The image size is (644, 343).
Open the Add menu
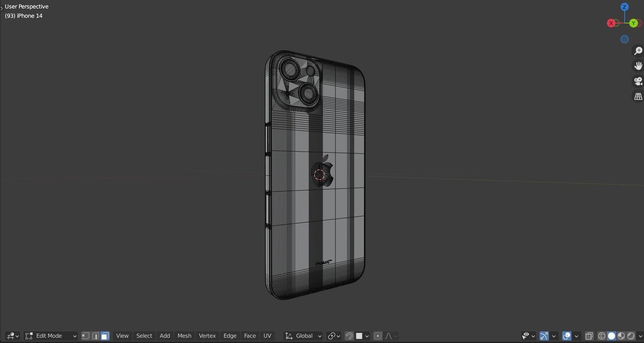tap(165, 336)
